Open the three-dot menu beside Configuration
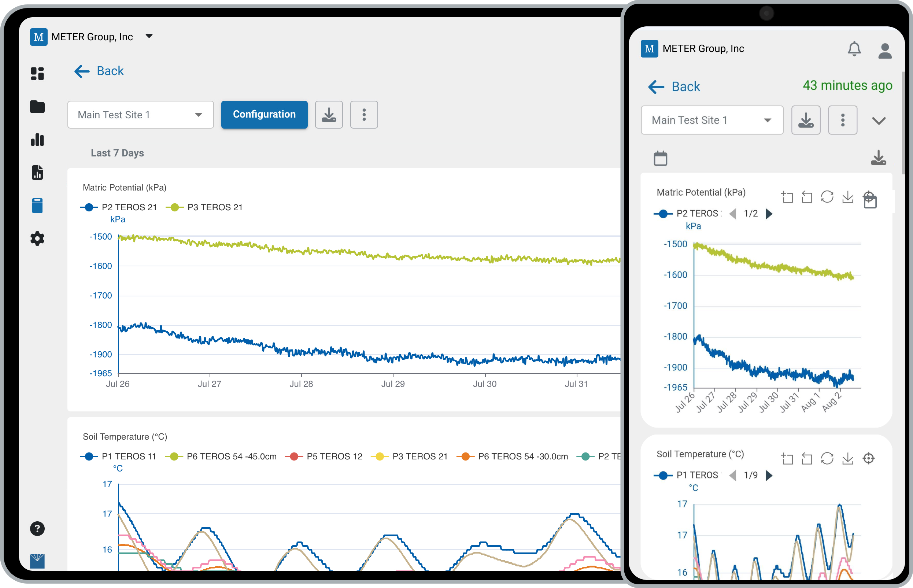 coord(364,115)
